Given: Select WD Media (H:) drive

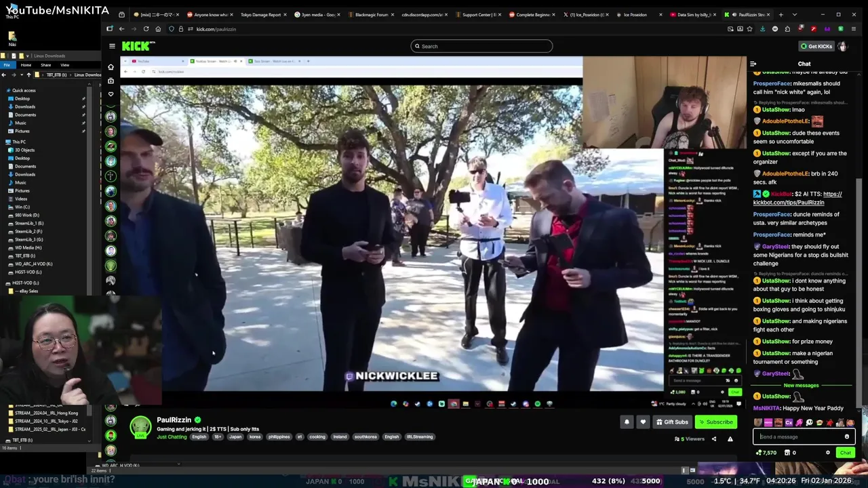Looking at the screenshot, I should (x=28, y=247).
